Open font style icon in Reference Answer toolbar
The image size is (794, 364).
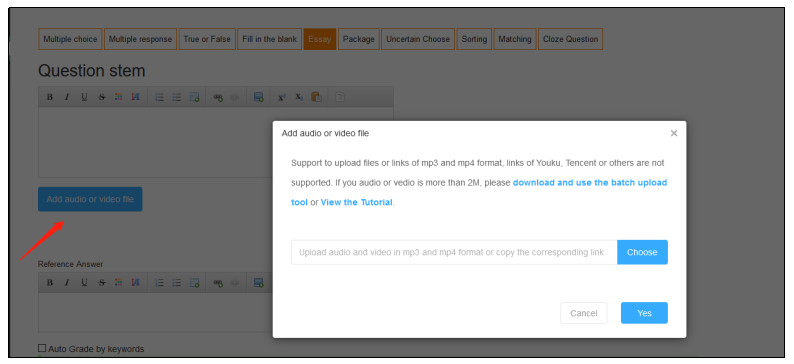click(x=135, y=283)
